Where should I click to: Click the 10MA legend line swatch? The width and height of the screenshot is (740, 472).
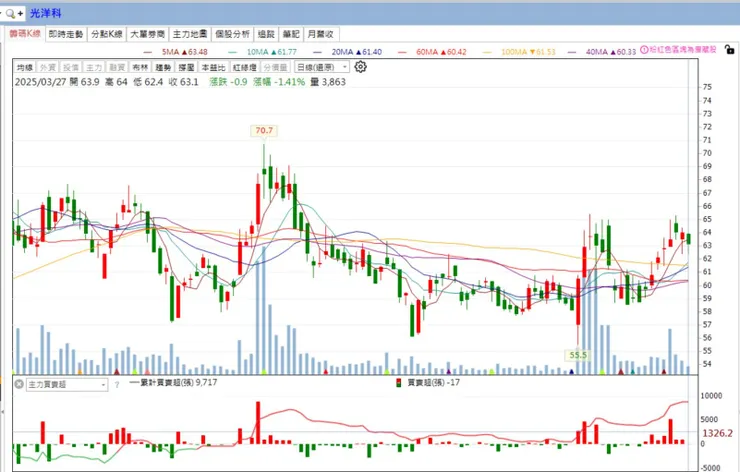[x=232, y=52]
